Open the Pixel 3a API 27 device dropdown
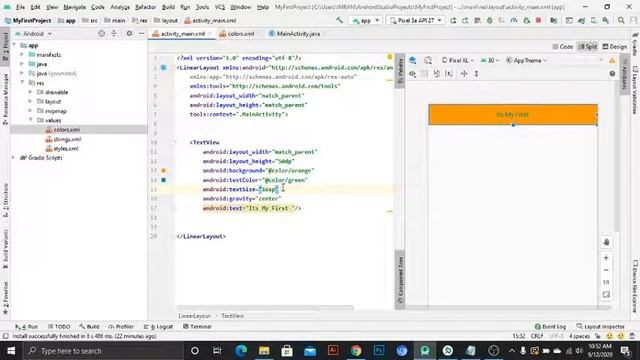The width and height of the screenshot is (640, 360). [x=415, y=20]
